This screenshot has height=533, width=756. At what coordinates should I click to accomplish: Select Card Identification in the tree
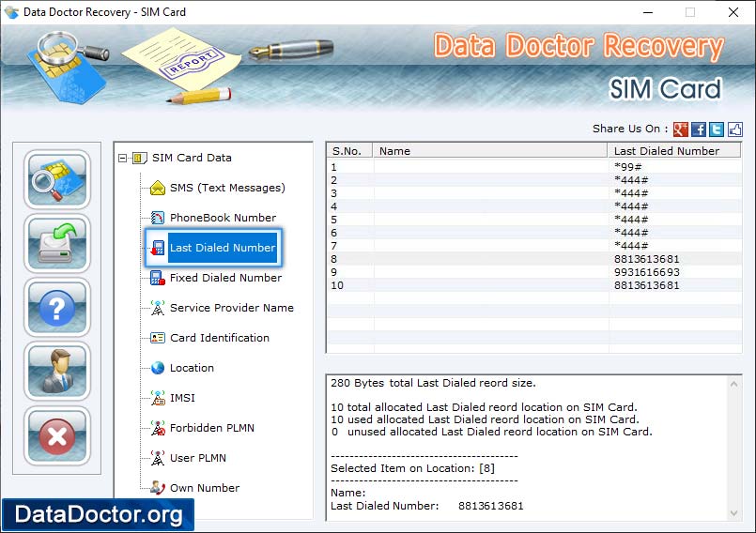tap(220, 338)
